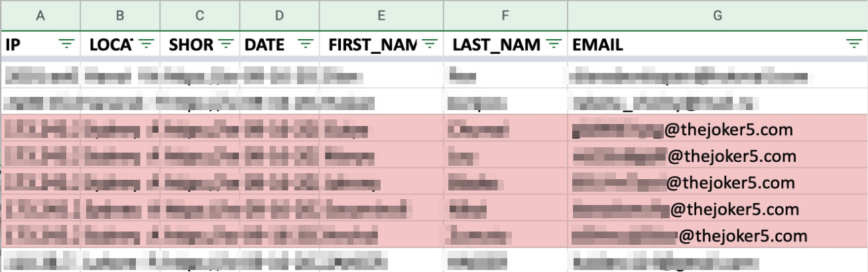Select column E header
This screenshot has height=272, width=868.
pyautogui.click(x=381, y=15)
